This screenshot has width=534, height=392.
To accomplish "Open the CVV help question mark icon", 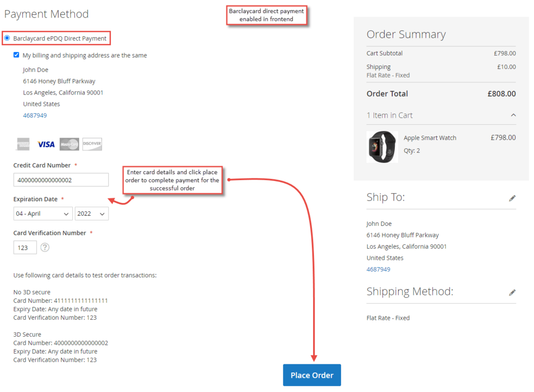I will click(x=45, y=247).
